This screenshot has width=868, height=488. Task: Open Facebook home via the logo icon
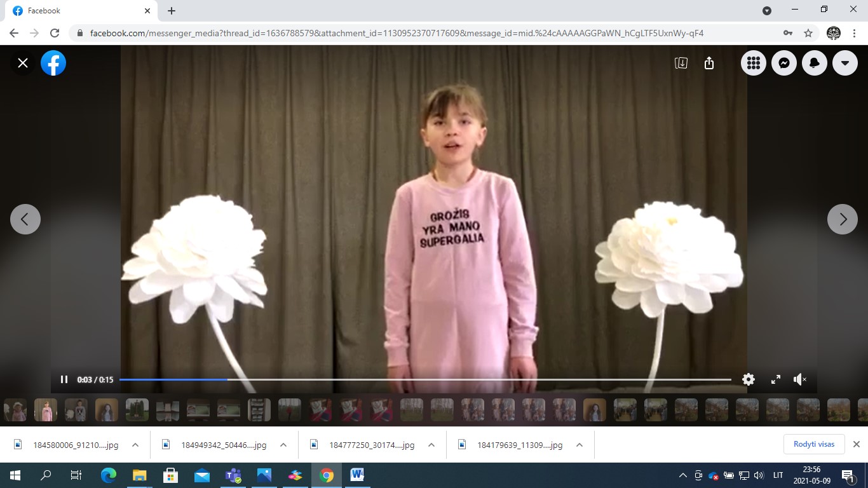point(53,63)
